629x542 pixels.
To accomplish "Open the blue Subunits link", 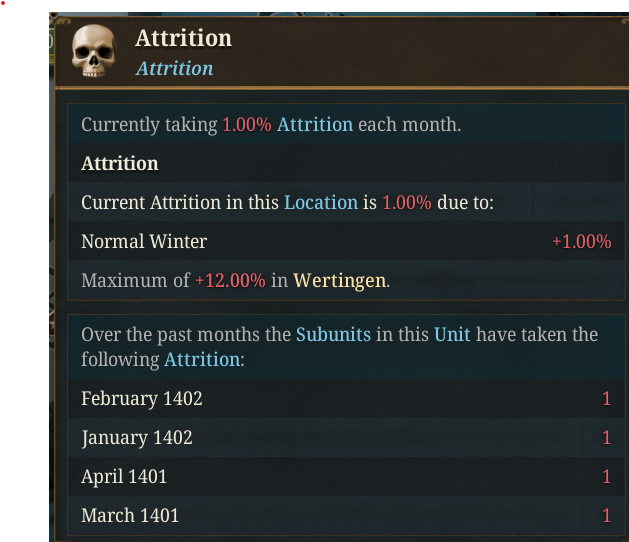I will (333, 334).
